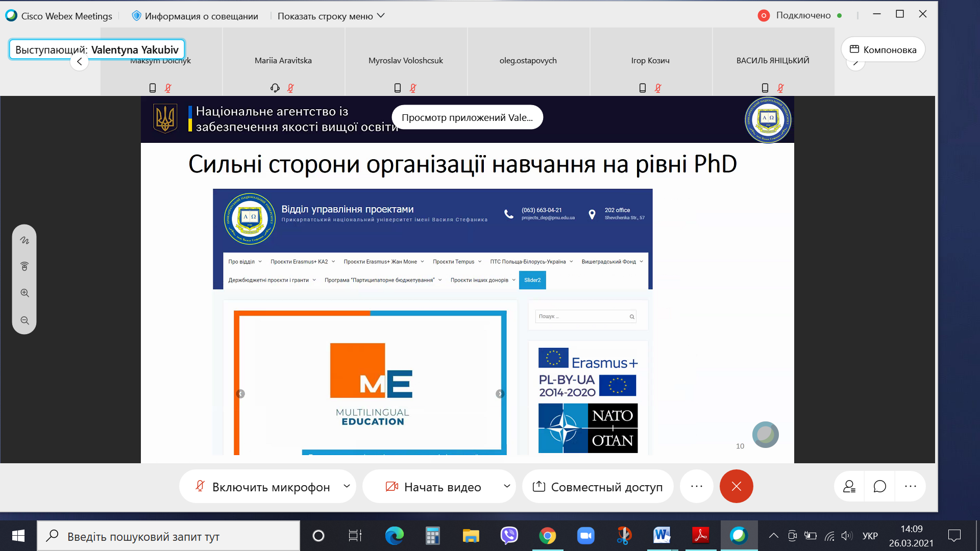Image resolution: width=980 pixels, height=551 pixels.
Task: Open more options ellipsis beside Совместный доступ
Action: pos(696,487)
